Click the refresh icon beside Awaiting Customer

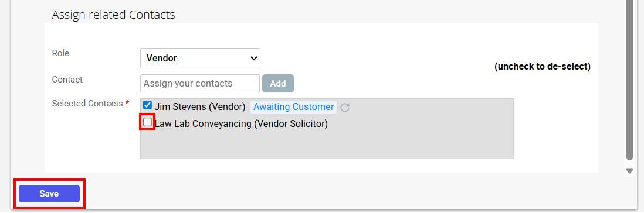tap(345, 108)
